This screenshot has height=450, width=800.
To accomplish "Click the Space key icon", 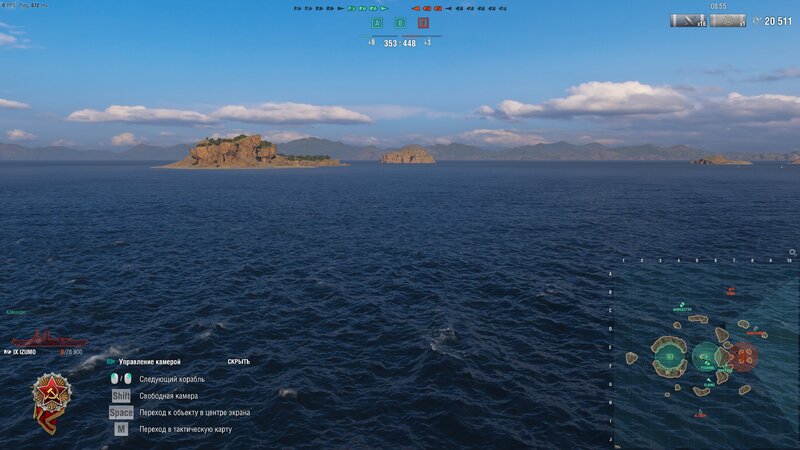I will 121,412.
